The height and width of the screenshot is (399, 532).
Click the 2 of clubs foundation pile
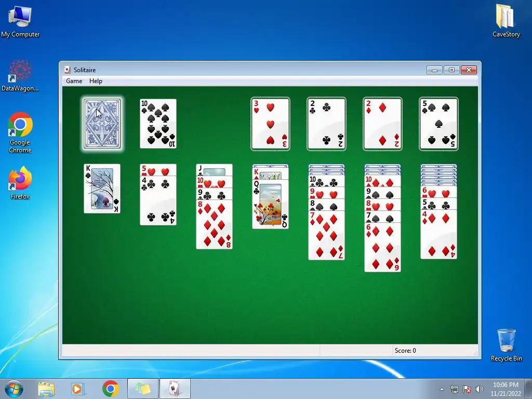(x=326, y=124)
